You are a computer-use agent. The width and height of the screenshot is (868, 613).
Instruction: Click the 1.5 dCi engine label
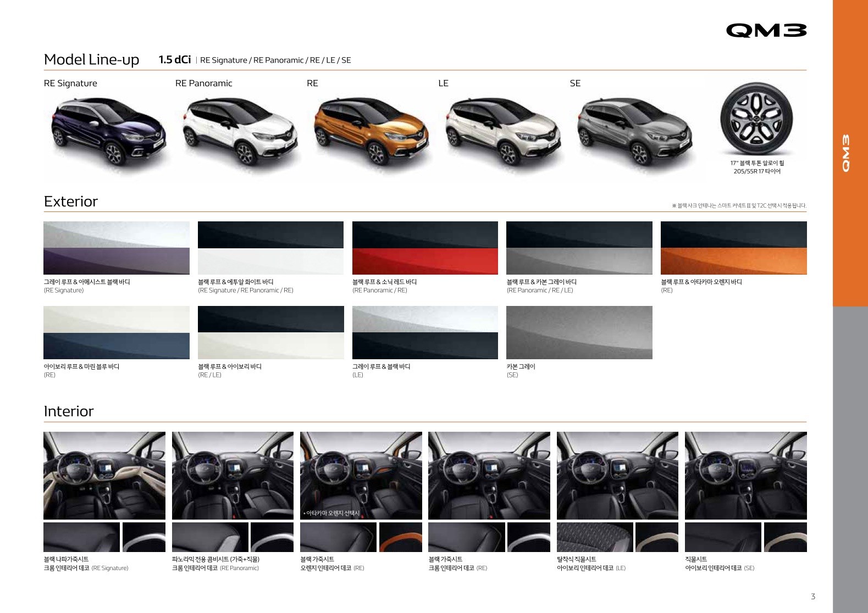(175, 60)
